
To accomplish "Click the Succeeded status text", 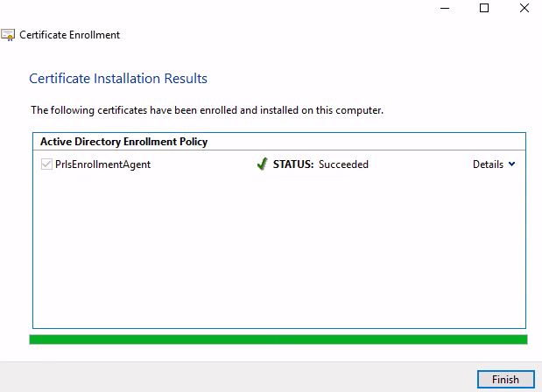I will (x=343, y=164).
